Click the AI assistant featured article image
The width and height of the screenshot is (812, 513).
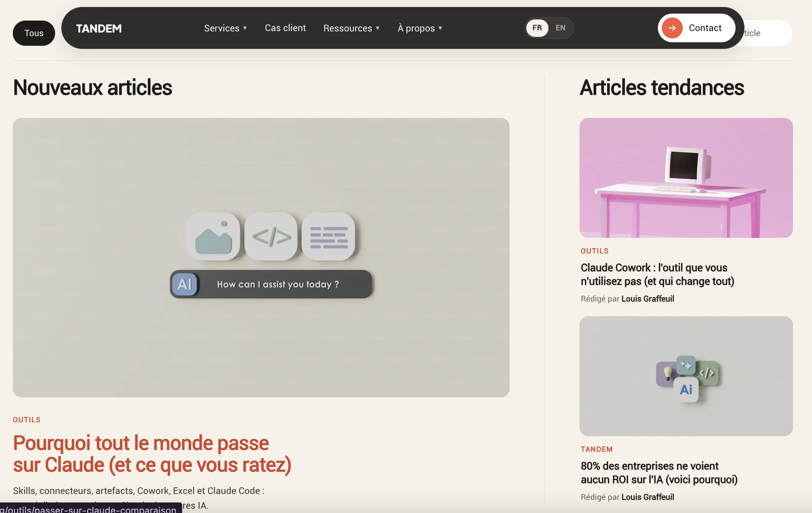261,257
